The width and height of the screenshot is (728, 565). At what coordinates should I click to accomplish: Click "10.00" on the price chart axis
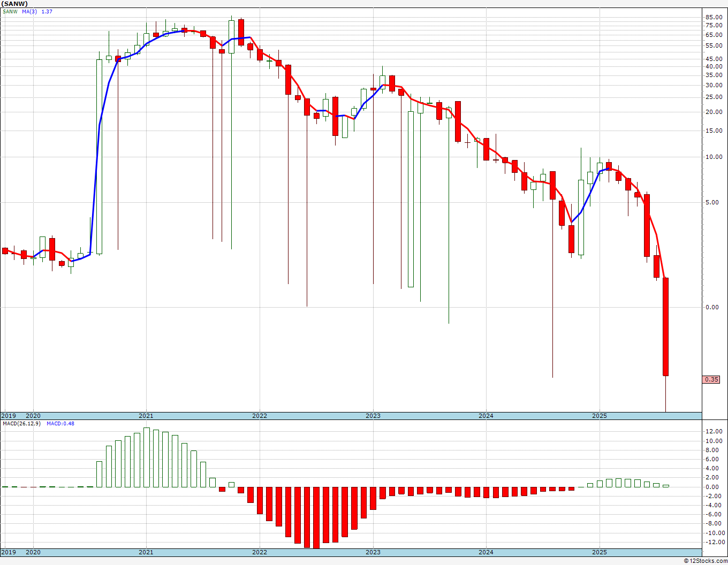[x=714, y=157]
